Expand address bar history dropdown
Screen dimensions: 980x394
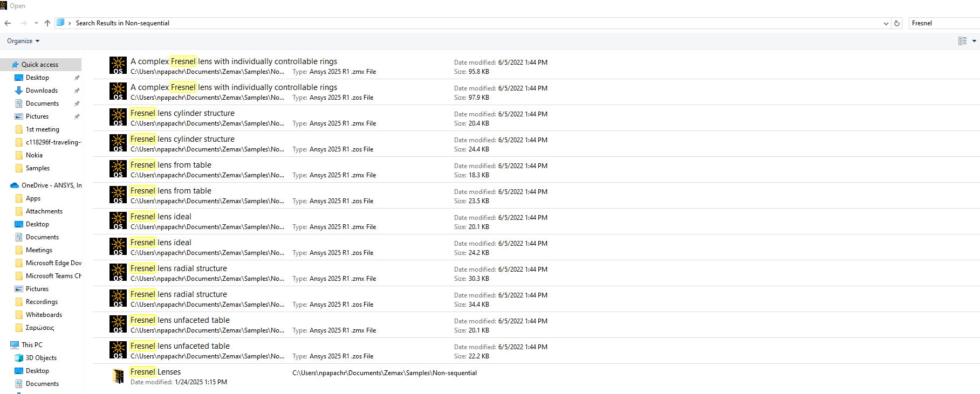(886, 23)
